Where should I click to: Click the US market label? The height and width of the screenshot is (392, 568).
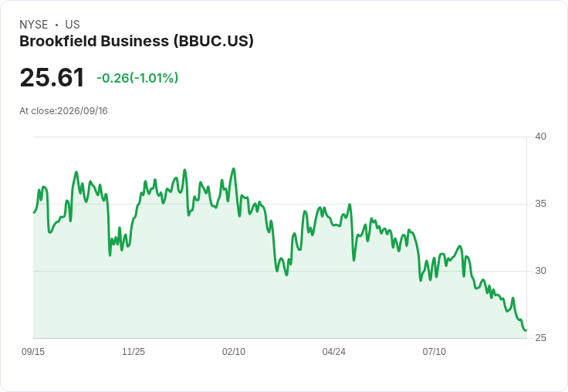pos(73,25)
